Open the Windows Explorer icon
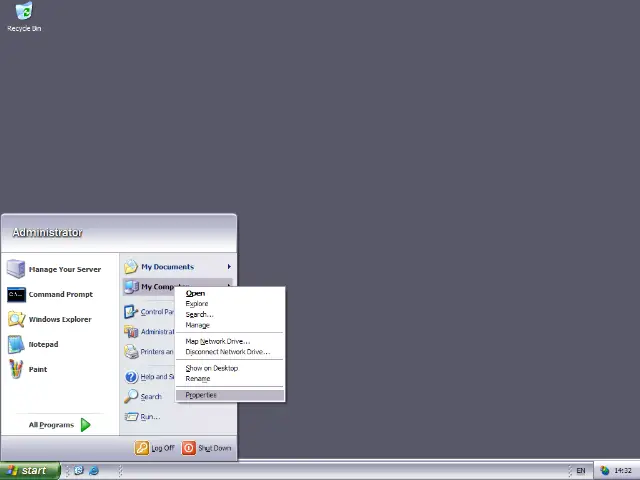The image size is (640, 480). coord(16,319)
